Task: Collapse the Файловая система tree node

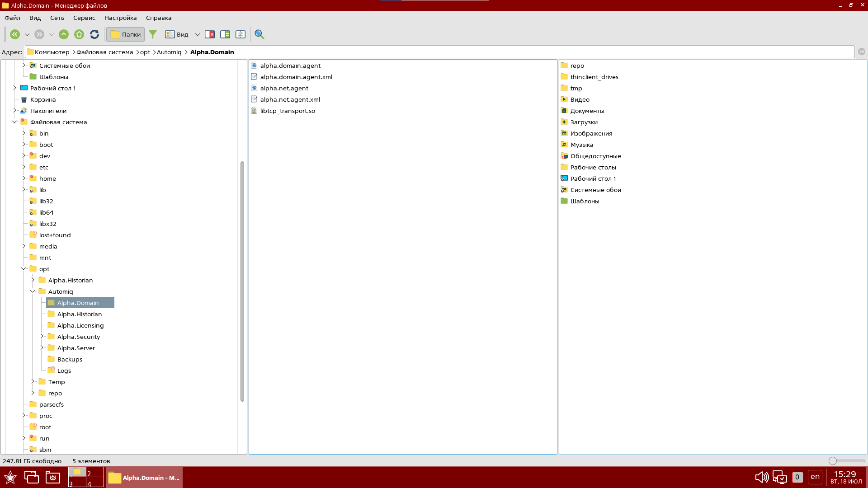Action: click(14, 122)
